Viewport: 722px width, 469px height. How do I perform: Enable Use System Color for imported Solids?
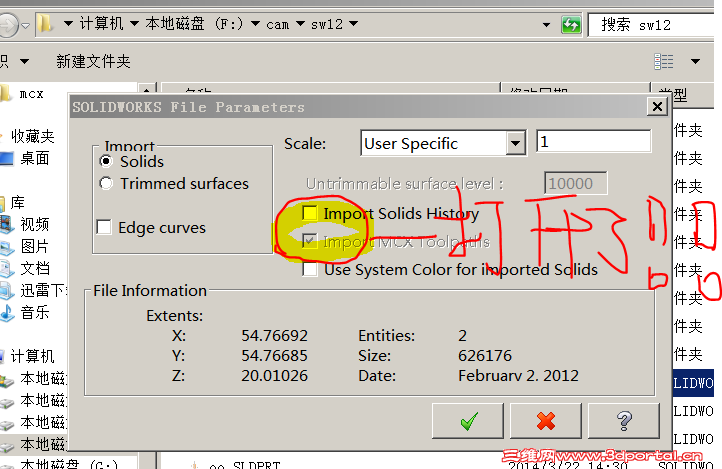tap(309, 269)
